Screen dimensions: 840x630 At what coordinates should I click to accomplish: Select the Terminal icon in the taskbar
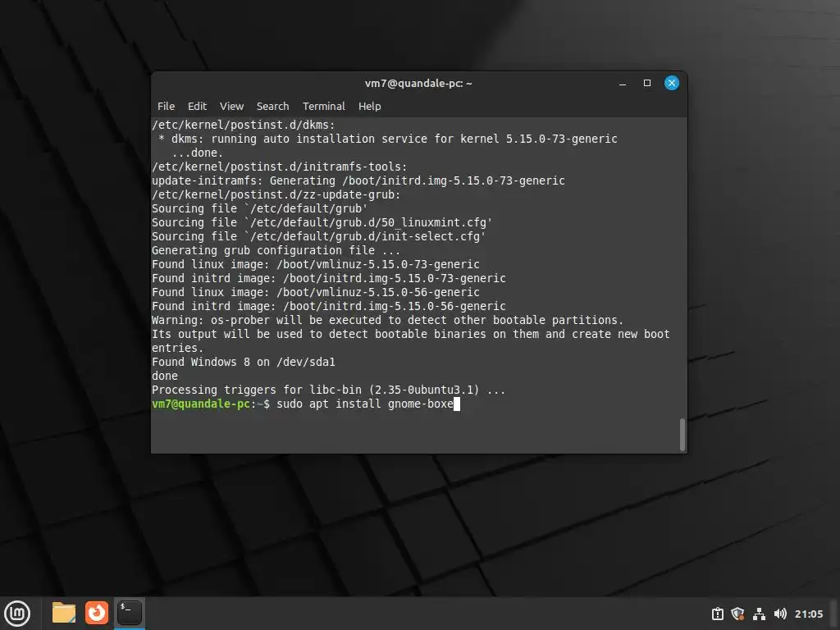tap(130, 613)
